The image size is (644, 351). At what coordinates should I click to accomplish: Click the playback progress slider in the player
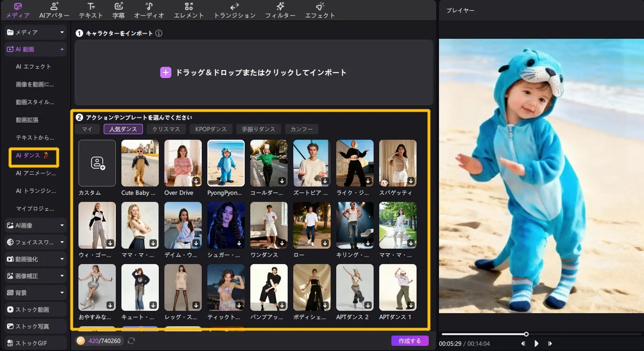tap(527, 334)
